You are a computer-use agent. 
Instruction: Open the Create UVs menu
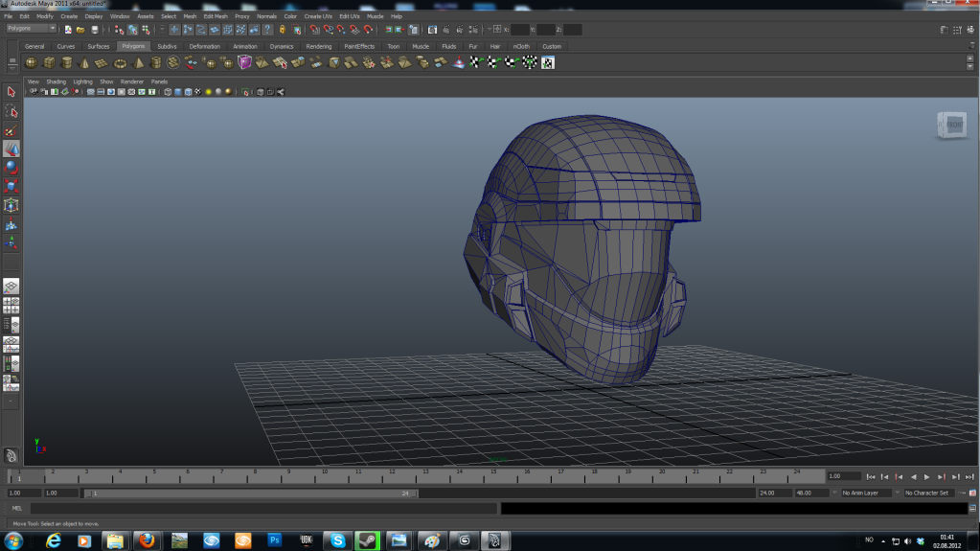pos(318,16)
